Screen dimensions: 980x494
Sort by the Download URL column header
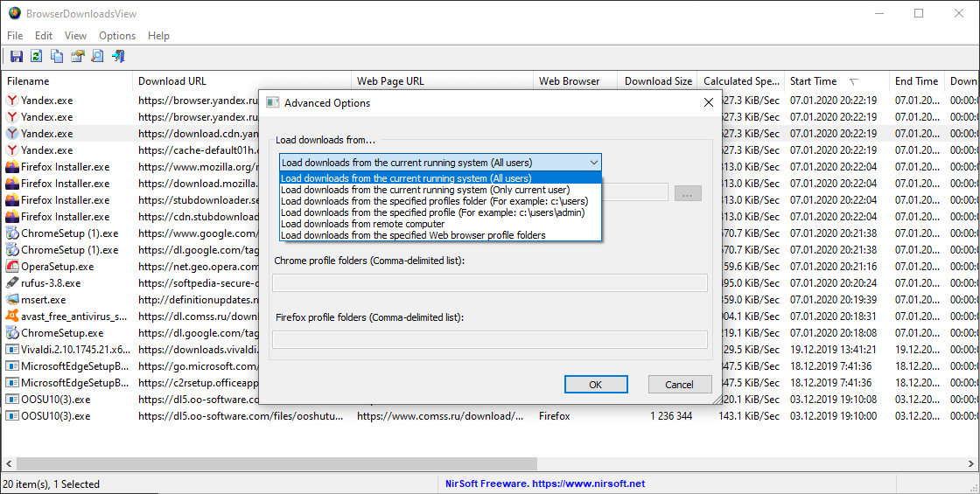pos(241,81)
